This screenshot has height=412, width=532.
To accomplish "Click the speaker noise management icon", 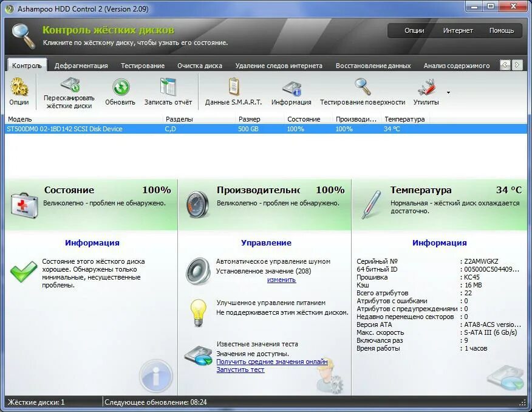I will tap(198, 271).
